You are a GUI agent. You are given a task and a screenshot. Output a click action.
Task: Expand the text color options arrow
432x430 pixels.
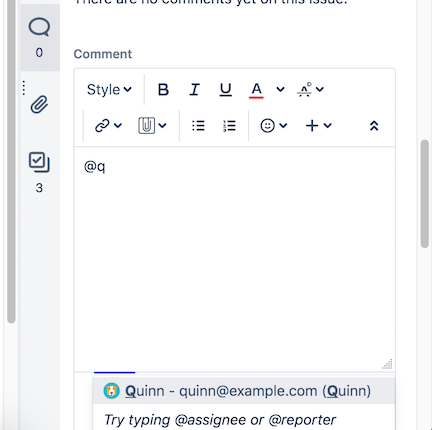click(280, 89)
